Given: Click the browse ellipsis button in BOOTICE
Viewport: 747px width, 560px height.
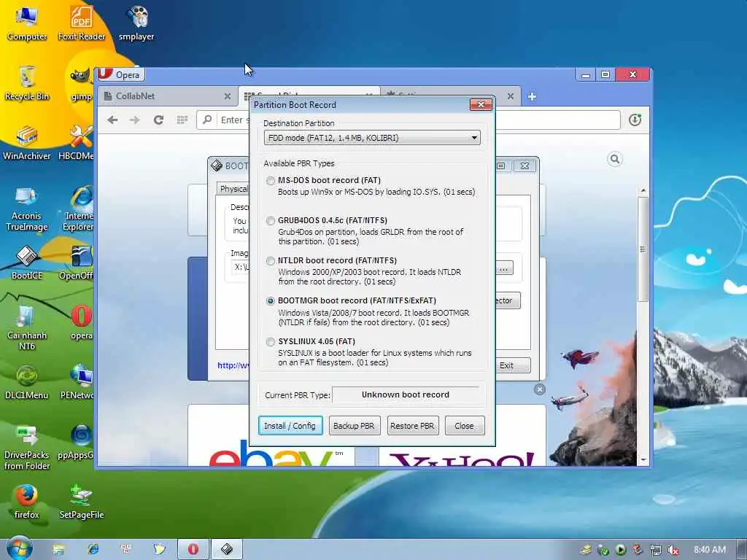Looking at the screenshot, I should pos(504,268).
